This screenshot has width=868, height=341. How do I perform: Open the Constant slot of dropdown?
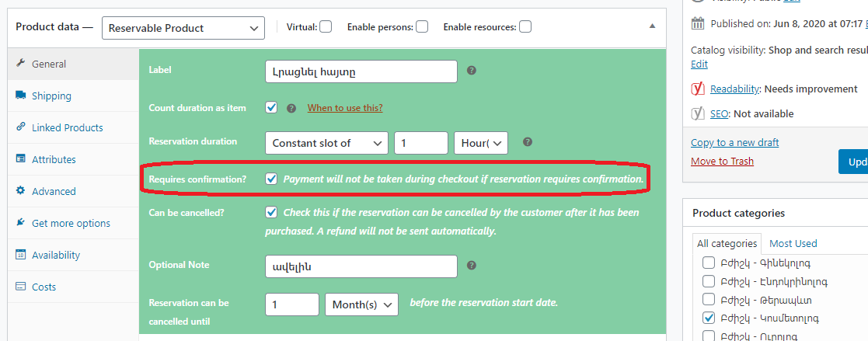pyautogui.click(x=326, y=143)
